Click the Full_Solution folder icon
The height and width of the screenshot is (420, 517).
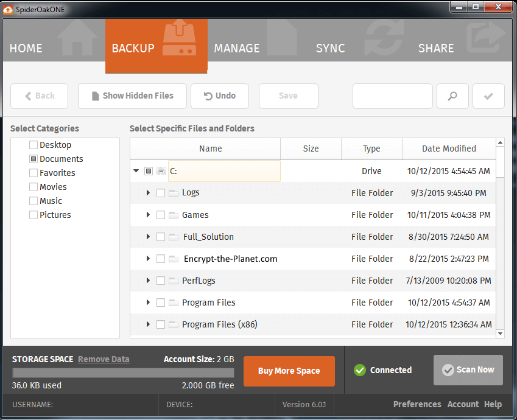(x=174, y=237)
